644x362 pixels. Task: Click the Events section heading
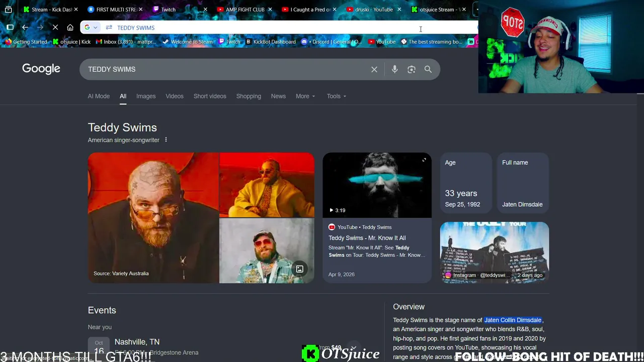(102, 310)
